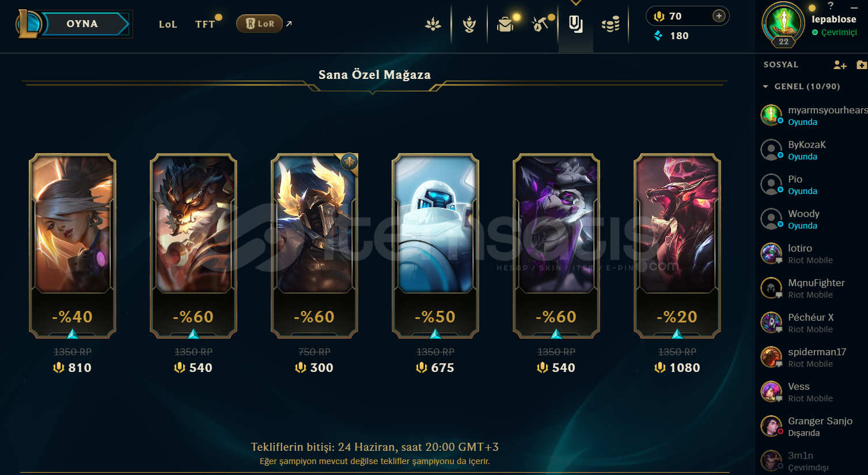The width and height of the screenshot is (868, 475).
Task: Switch to the TFT tab
Action: pos(205,24)
